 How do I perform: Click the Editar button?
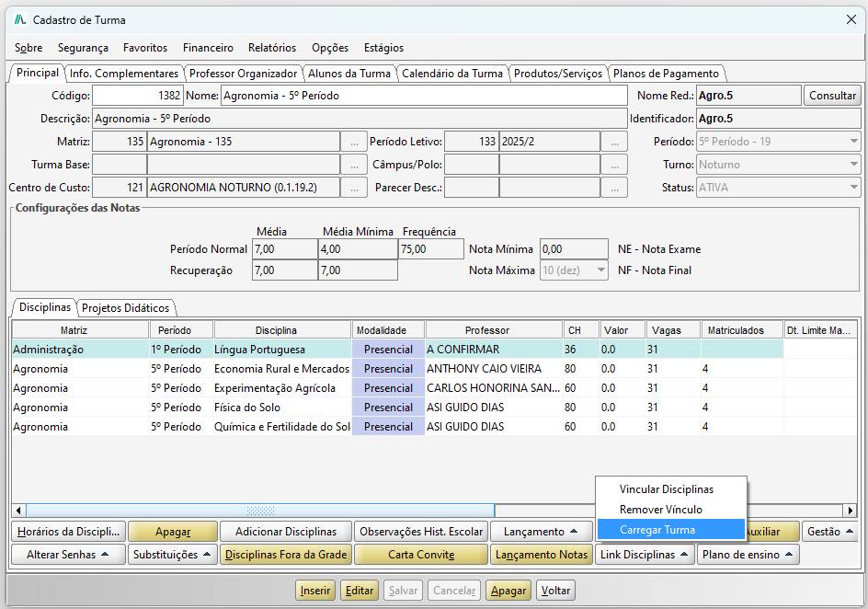click(360, 591)
